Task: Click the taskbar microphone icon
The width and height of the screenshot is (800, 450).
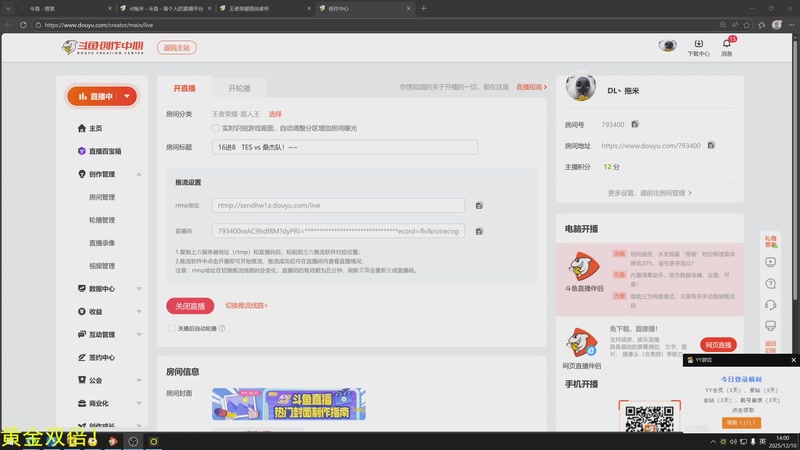Action: 753,441
